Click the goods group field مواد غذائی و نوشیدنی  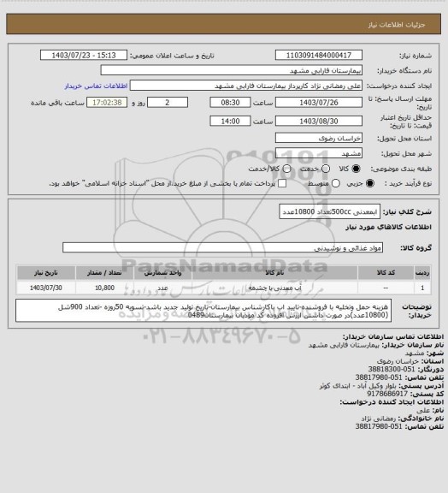click(222, 247)
